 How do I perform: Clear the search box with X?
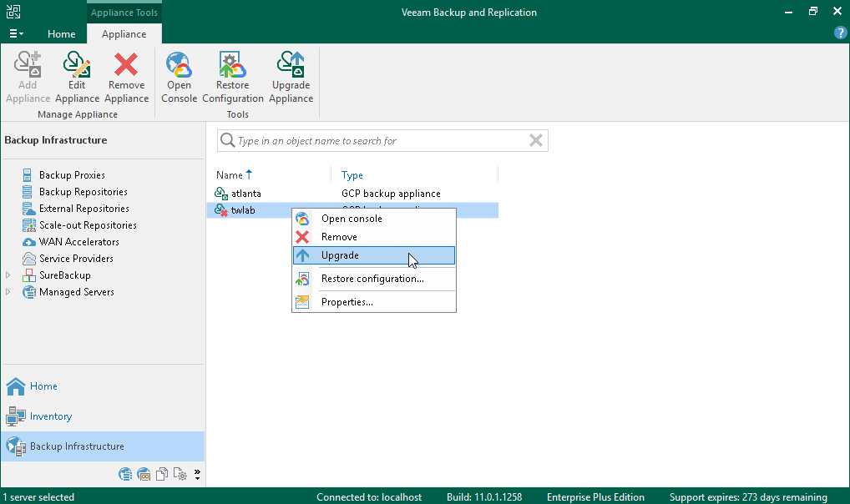point(535,140)
